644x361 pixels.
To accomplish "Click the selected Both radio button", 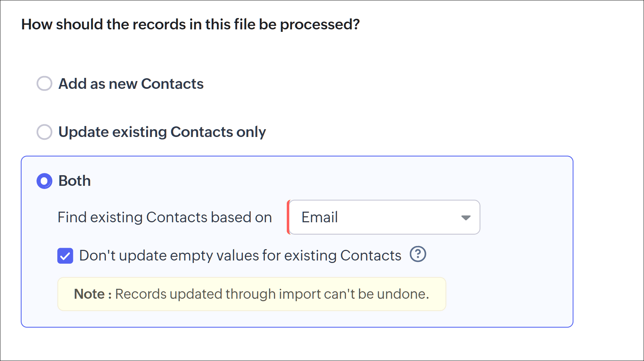I will [x=45, y=181].
